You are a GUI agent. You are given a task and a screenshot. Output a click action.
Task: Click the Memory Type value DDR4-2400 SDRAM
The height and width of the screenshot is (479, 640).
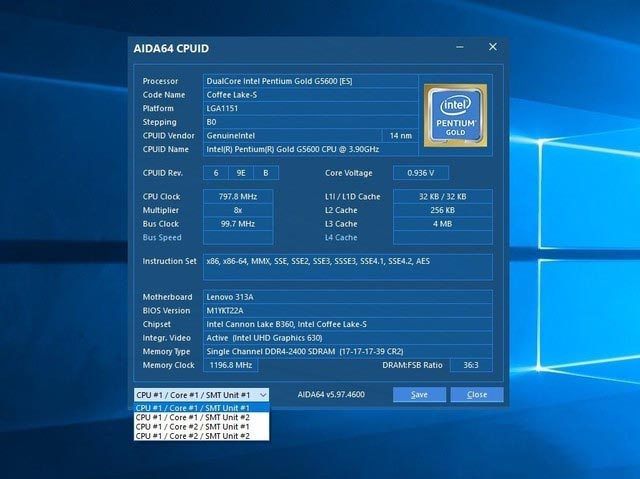[x=348, y=351]
